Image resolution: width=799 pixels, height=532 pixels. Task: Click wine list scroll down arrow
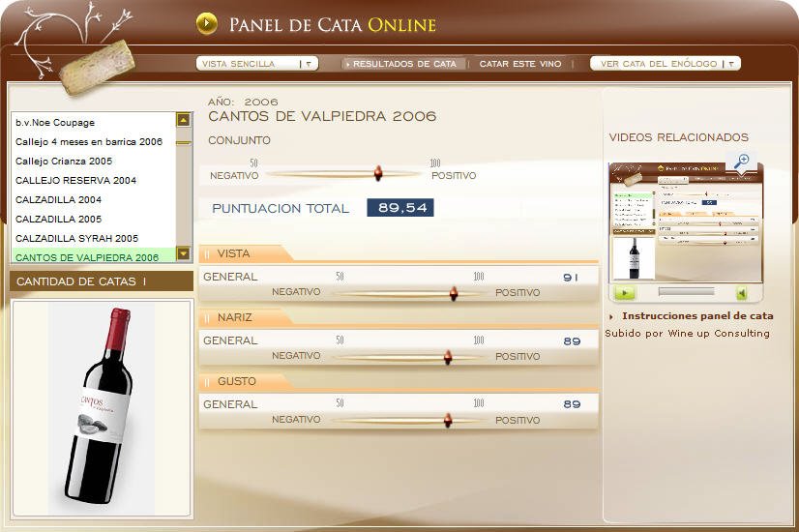click(x=183, y=252)
